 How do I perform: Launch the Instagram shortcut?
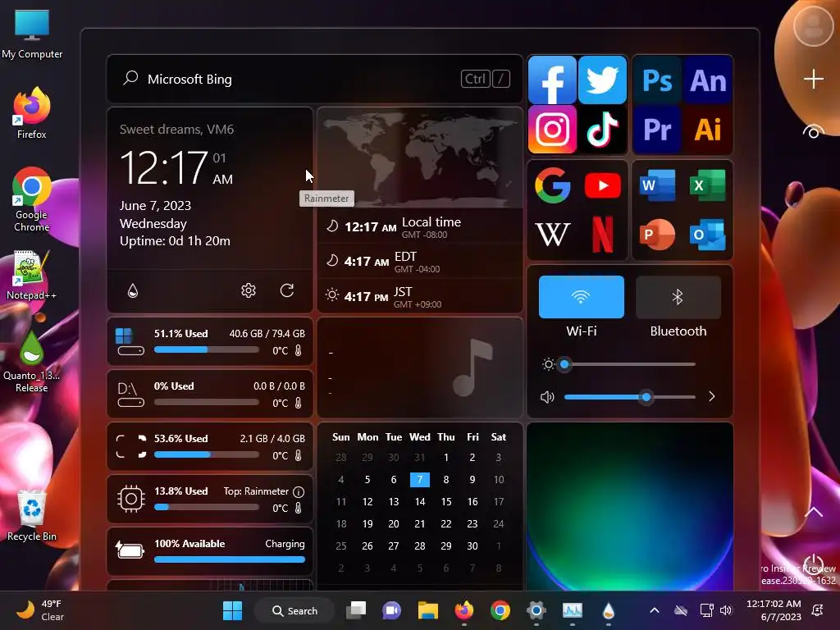[552, 129]
